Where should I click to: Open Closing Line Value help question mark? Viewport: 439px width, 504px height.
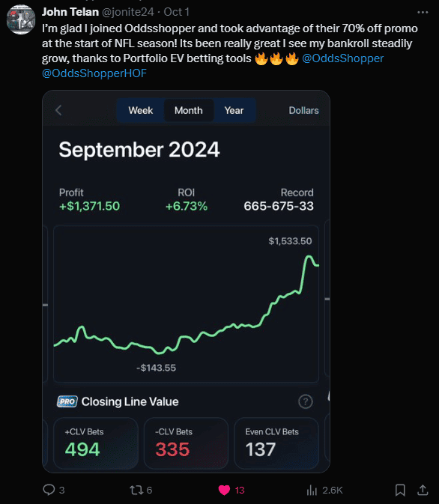305,401
